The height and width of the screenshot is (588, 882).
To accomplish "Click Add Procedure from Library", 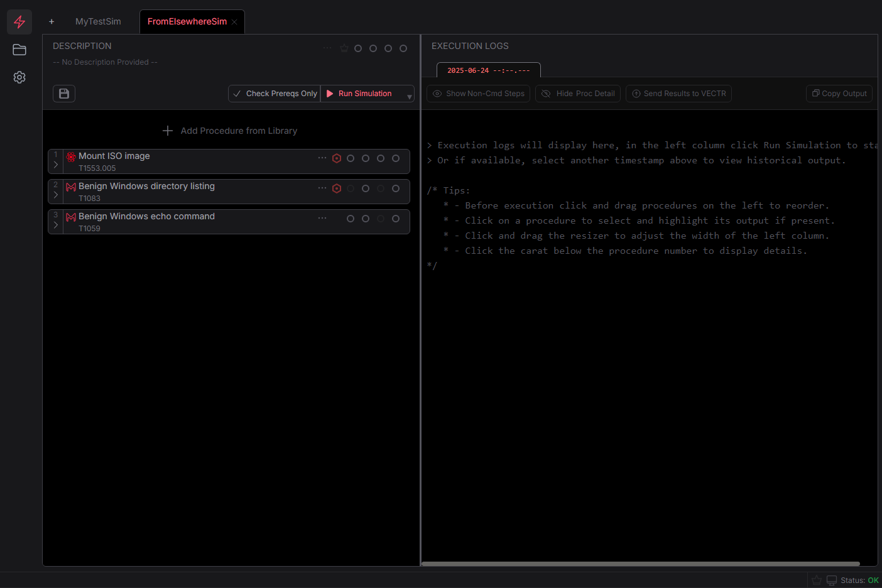I will 229,131.
